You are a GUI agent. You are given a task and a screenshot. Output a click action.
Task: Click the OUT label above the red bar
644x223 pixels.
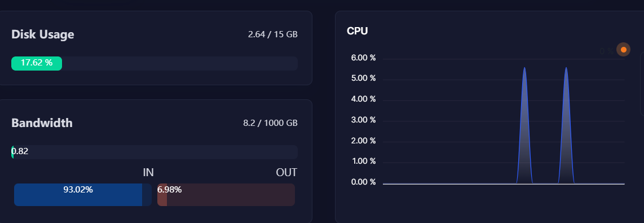pos(286,172)
